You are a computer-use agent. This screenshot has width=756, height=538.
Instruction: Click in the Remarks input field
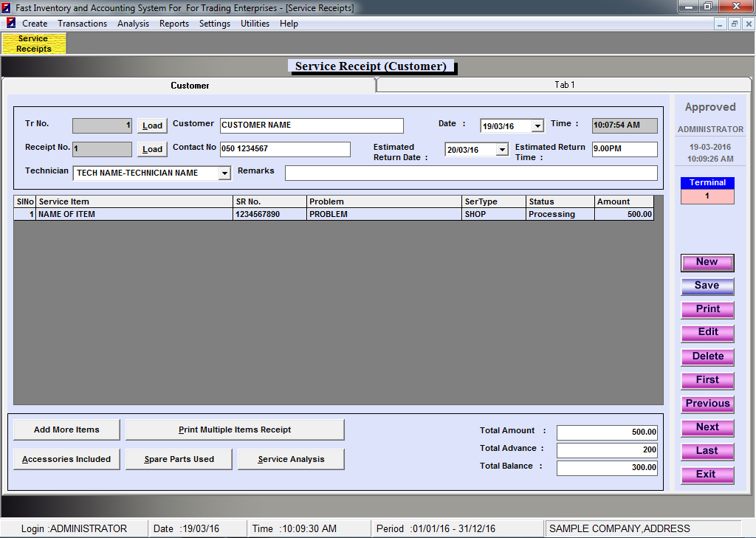pyautogui.click(x=470, y=173)
